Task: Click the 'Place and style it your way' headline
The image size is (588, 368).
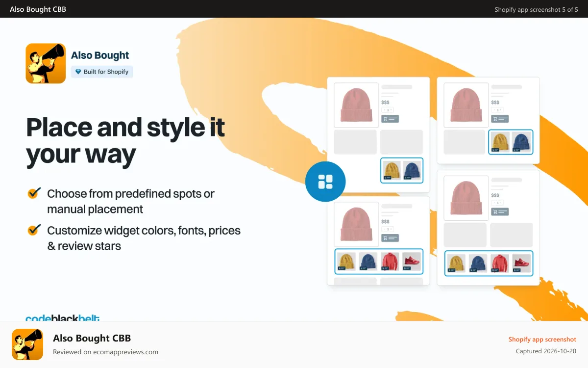Action: pos(125,141)
